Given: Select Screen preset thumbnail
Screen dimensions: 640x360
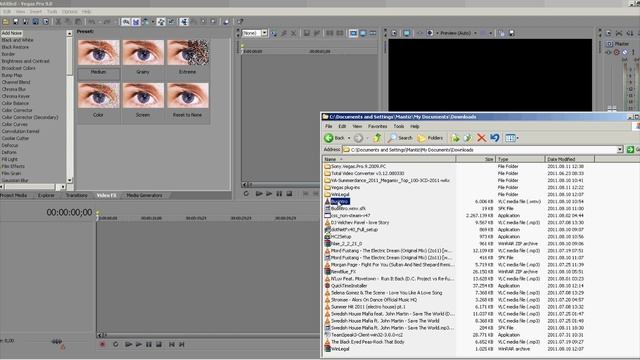Looking at the screenshot, I should tap(143, 96).
